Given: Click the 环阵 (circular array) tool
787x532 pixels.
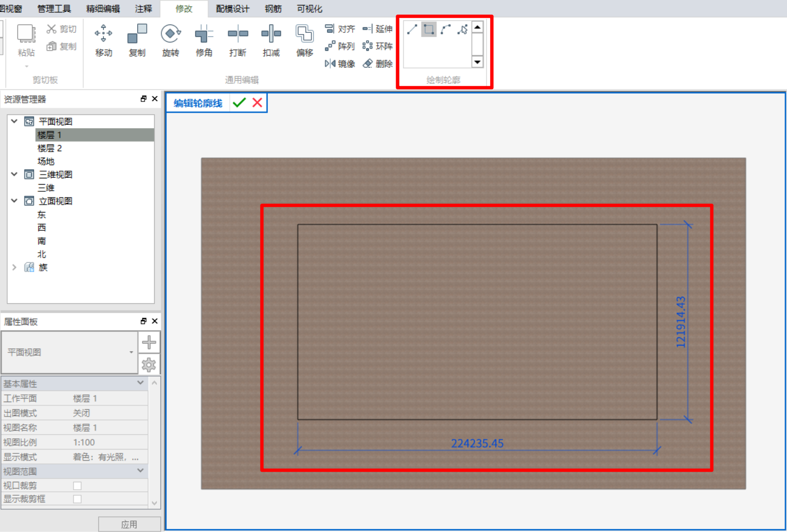Looking at the screenshot, I should point(378,46).
